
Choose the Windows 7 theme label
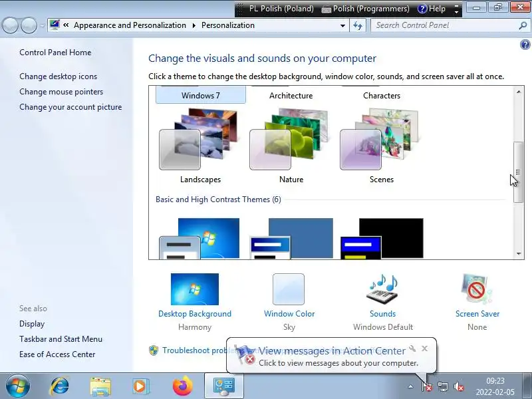tap(201, 96)
